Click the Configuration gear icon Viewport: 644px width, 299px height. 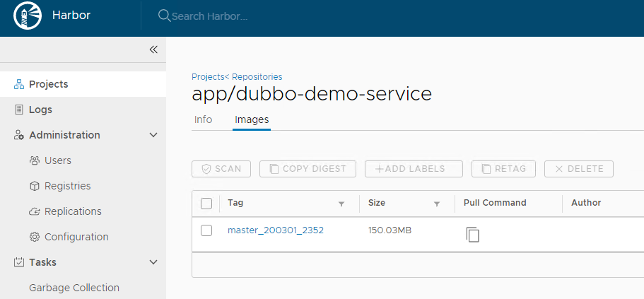click(x=34, y=237)
